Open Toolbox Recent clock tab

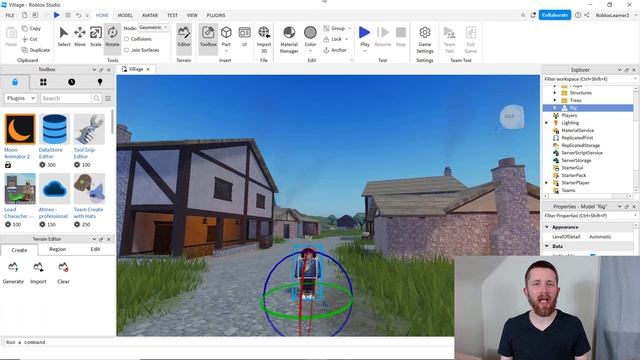click(71, 82)
